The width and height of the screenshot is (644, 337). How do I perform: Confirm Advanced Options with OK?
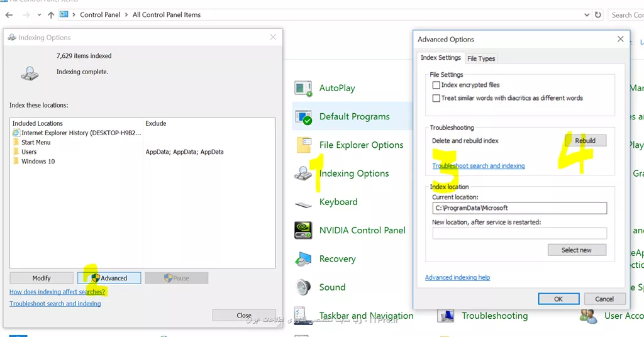click(558, 299)
